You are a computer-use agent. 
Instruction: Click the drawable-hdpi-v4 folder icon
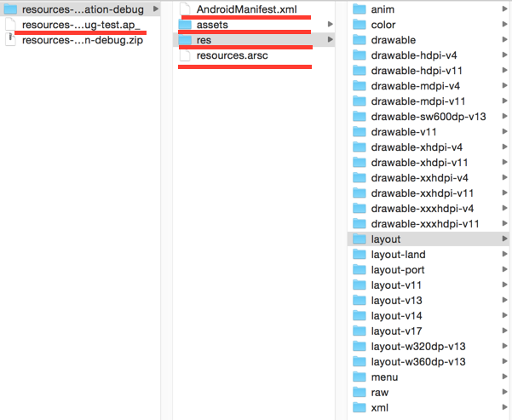360,55
